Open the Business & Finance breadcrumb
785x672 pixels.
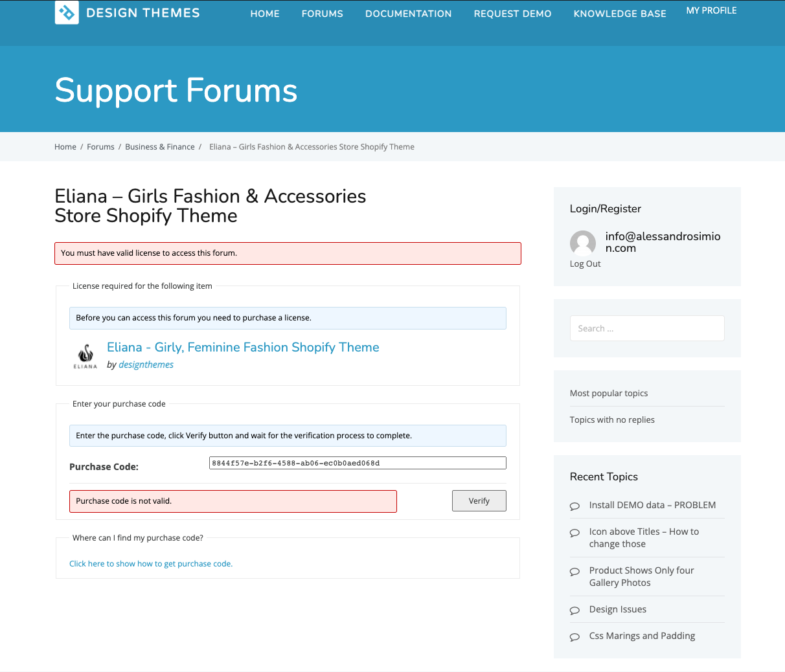[x=160, y=147]
